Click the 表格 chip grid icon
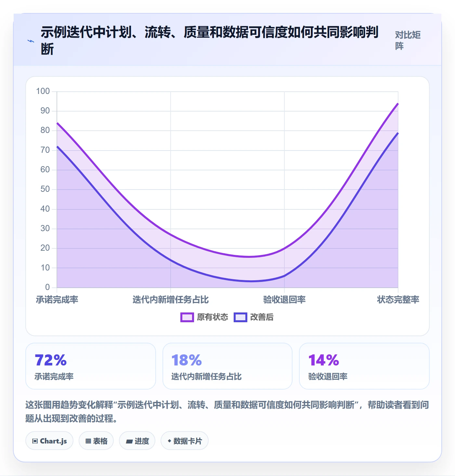 88,441
